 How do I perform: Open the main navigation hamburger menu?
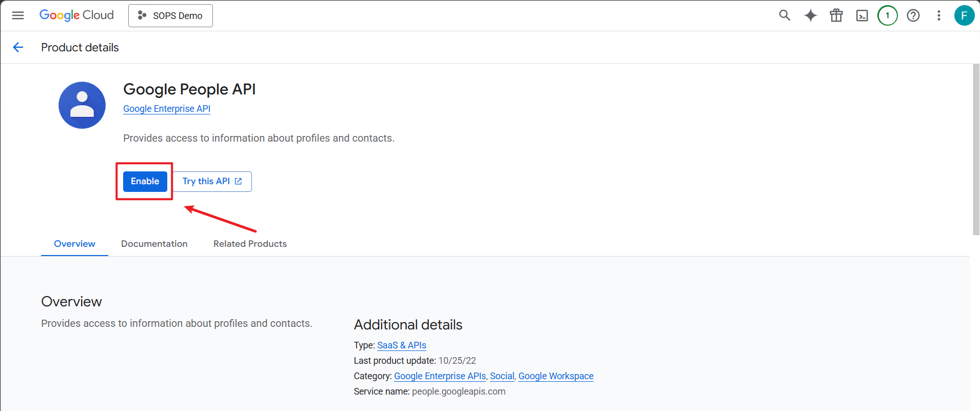(18, 15)
